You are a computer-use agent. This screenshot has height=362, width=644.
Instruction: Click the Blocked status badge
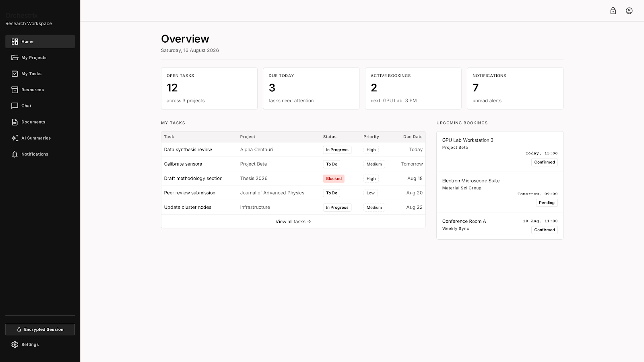pyautogui.click(x=334, y=179)
